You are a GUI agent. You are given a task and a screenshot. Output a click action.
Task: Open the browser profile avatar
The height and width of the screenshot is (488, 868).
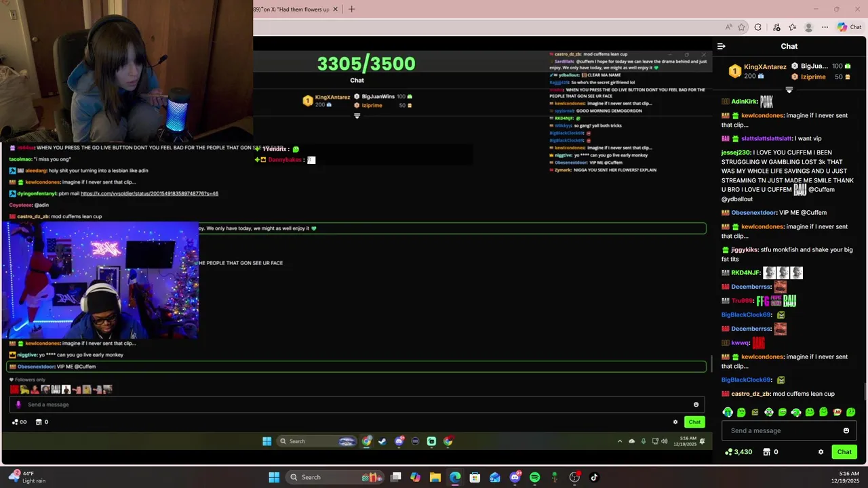(808, 27)
